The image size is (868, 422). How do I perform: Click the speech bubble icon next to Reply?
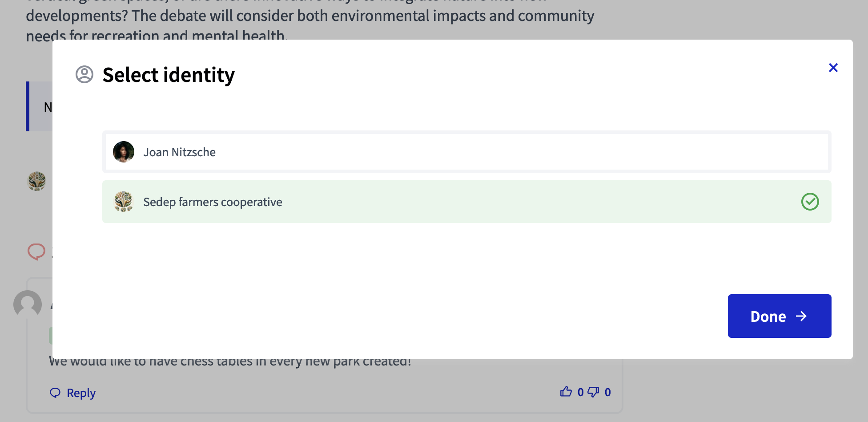[55, 393]
